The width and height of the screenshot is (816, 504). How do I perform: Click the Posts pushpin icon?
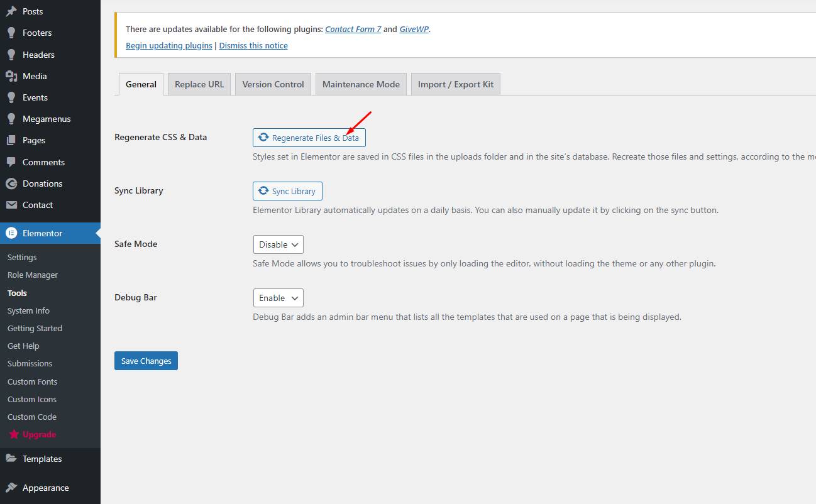pyautogui.click(x=11, y=11)
